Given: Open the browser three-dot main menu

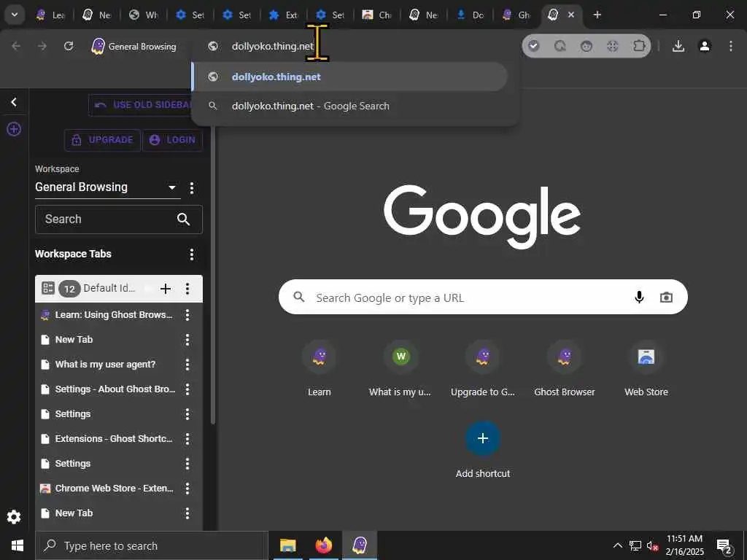Looking at the screenshot, I should click(x=731, y=46).
